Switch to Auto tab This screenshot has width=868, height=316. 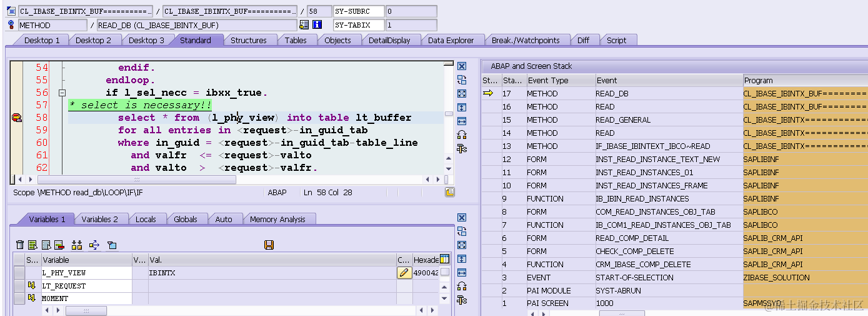[x=224, y=219]
